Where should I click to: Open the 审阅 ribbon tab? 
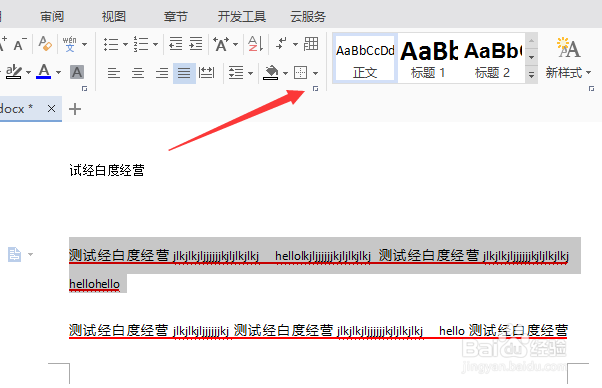52,17
